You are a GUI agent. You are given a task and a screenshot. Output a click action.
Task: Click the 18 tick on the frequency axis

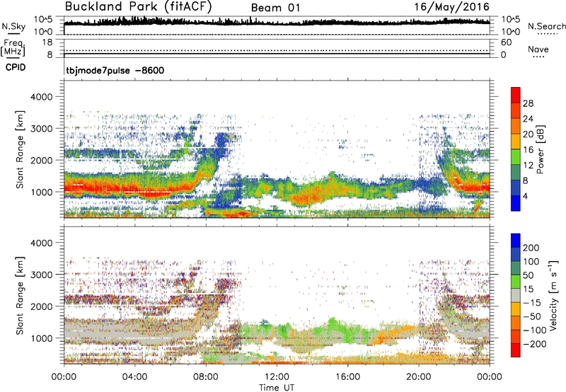tap(47, 42)
